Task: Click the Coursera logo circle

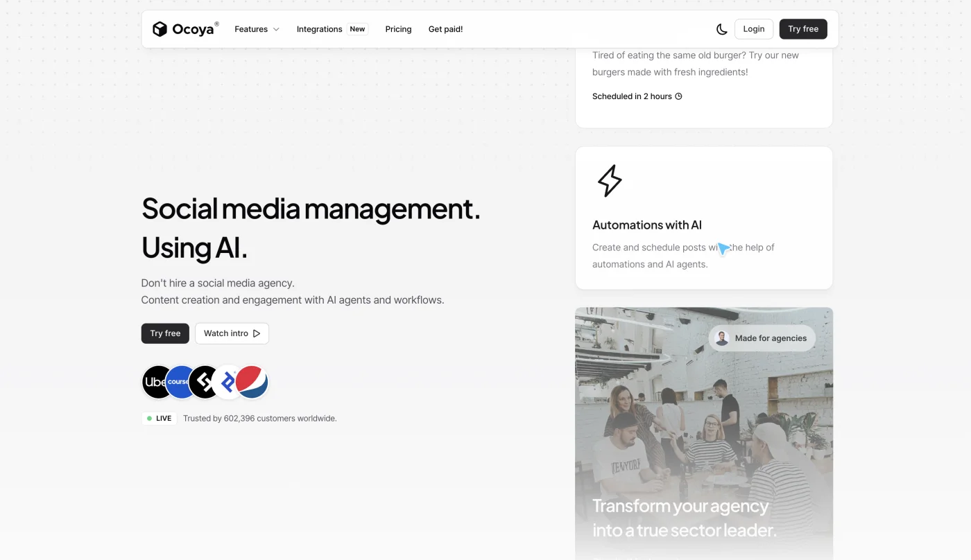Action: click(179, 382)
